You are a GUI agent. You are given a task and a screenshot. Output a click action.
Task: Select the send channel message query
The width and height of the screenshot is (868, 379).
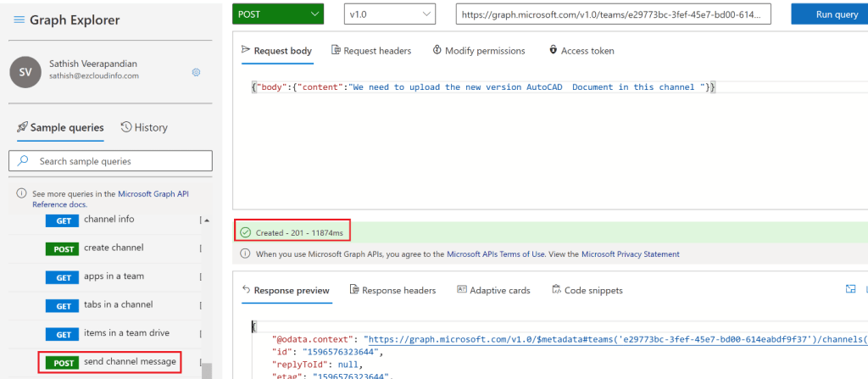pyautogui.click(x=130, y=362)
